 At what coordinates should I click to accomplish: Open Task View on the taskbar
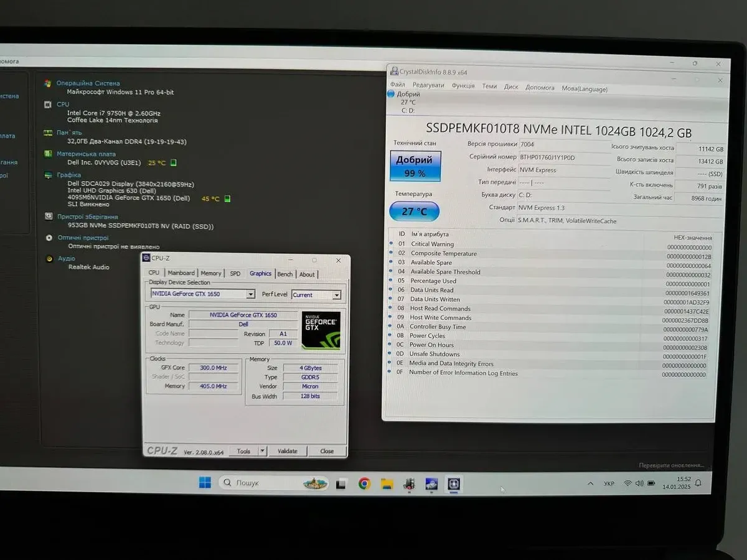[341, 483]
